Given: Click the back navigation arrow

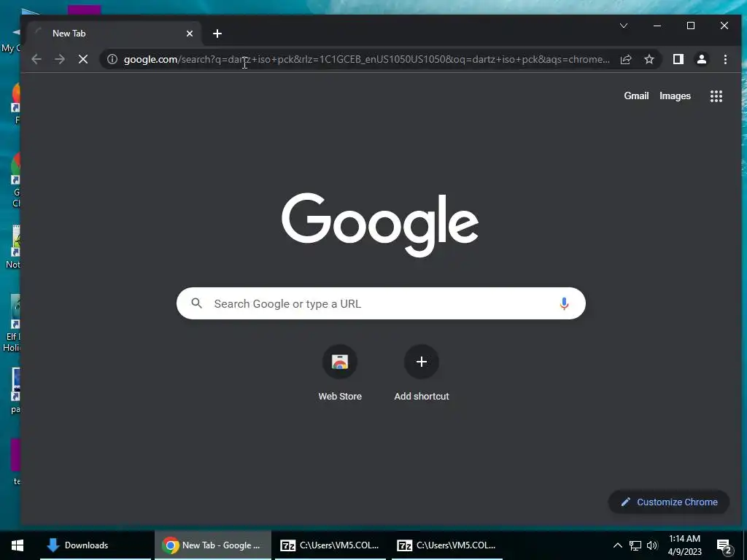Looking at the screenshot, I should tap(36, 59).
